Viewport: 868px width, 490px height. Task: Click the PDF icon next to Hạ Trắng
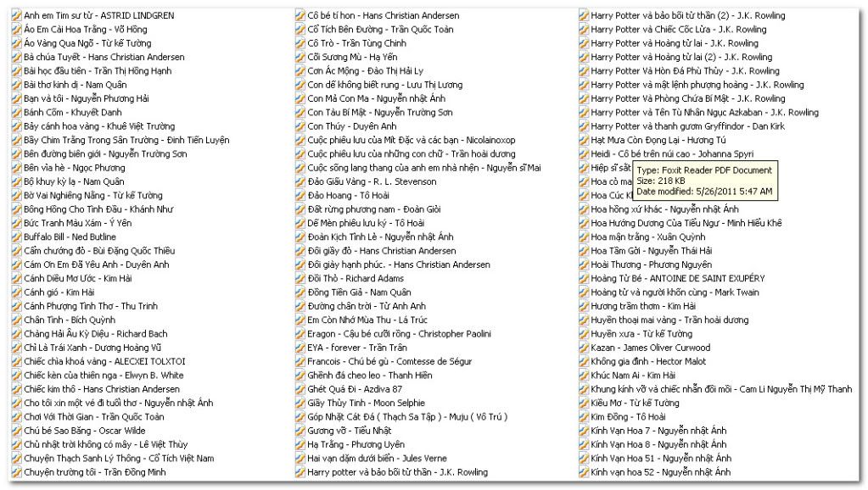click(x=300, y=444)
